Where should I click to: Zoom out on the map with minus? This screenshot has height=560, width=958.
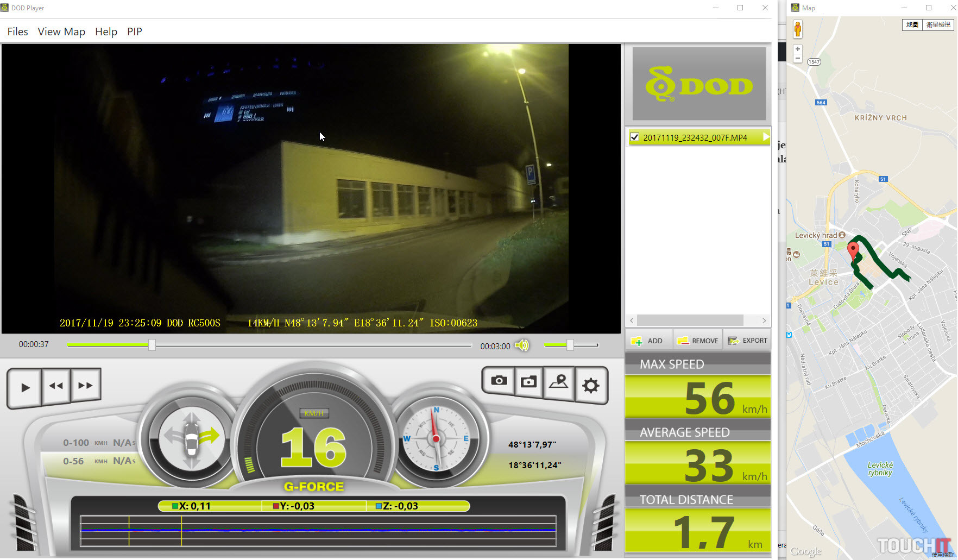pos(797,58)
